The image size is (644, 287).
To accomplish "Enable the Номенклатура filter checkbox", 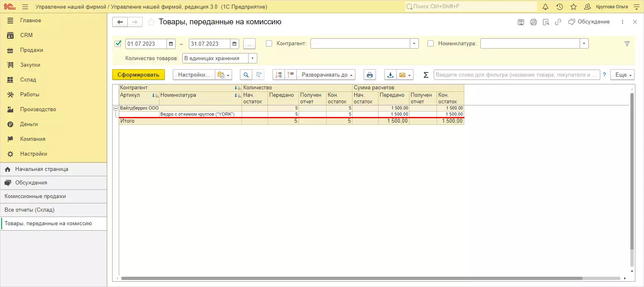I will click(x=431, y=44).
